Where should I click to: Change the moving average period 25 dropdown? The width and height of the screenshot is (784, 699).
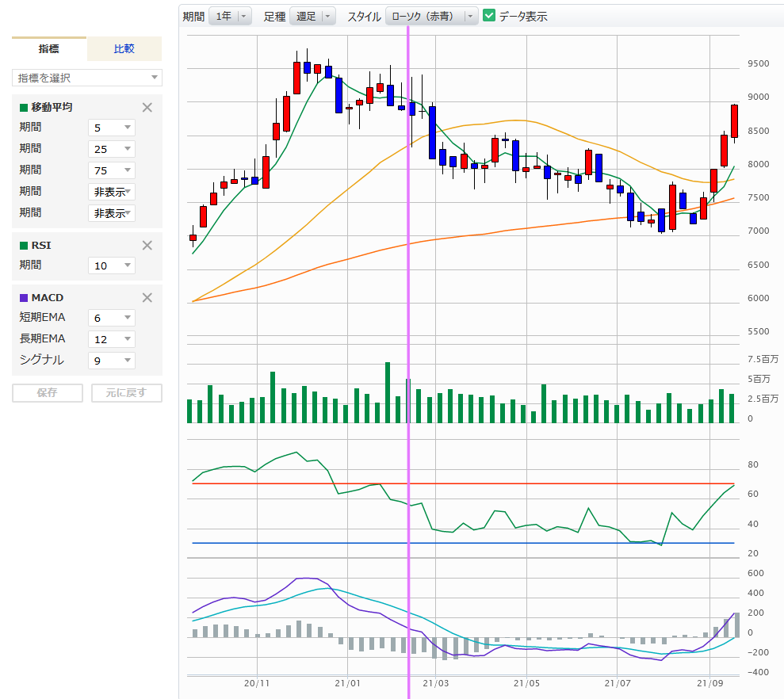[x=112, y=149]
